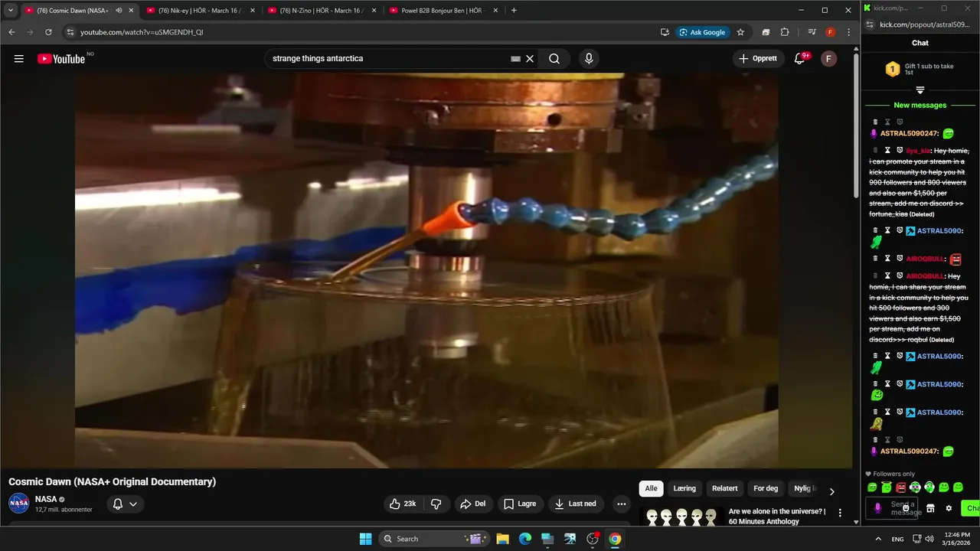Jump to New messages in Kick chat
The width and height of the screenshot is (980, 551).
[920, 106]
